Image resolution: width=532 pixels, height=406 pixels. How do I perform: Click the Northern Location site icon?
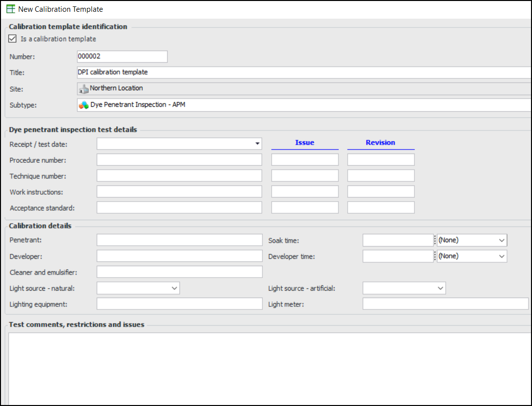pos(84,89)
